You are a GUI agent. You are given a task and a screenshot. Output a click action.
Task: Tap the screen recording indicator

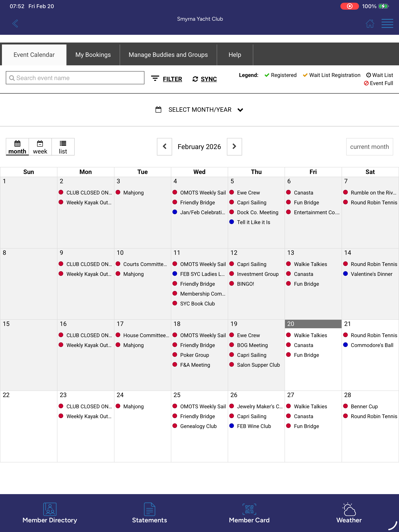tap(350, 6)
